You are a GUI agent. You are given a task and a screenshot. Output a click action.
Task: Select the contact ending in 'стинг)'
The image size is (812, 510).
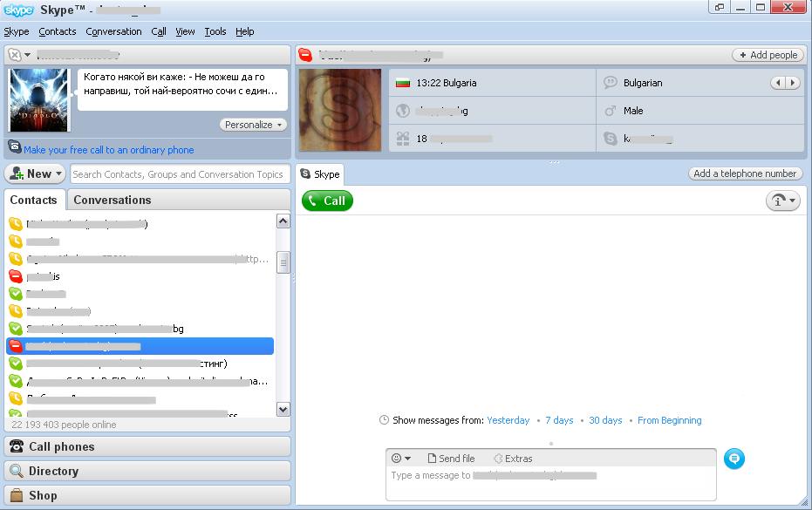[140, 364]
